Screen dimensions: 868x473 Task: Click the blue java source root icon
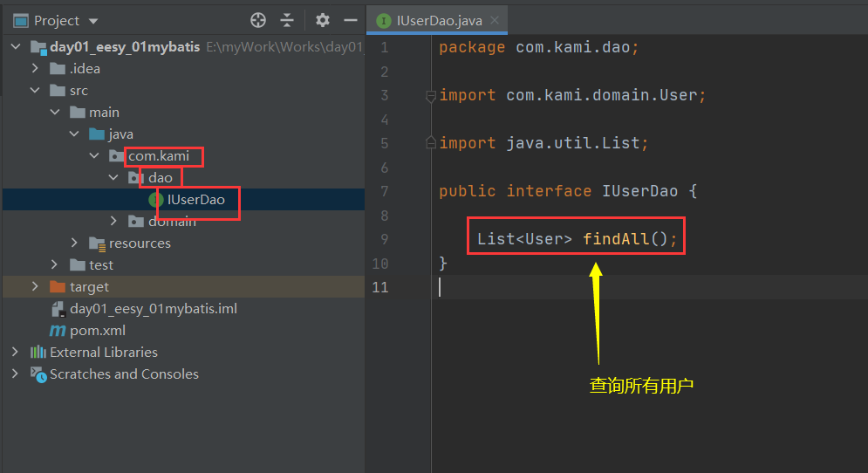click(97, 134)
